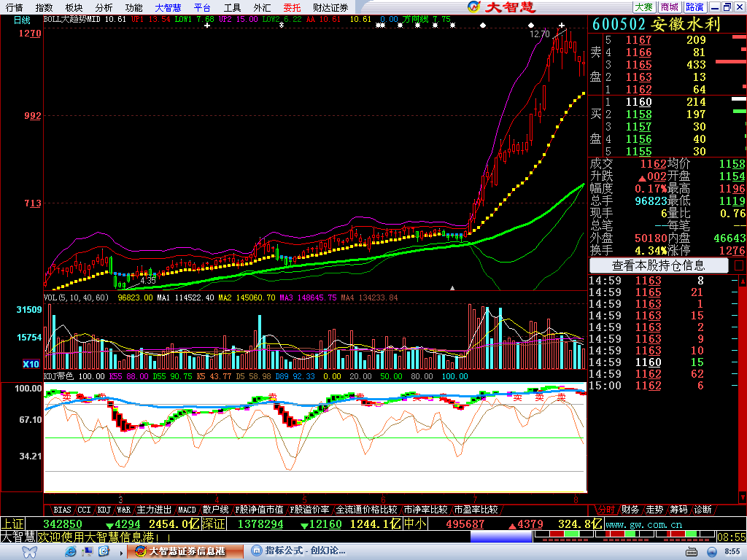Switch to the 散户线 indicator tab

[x=215, y=510]
